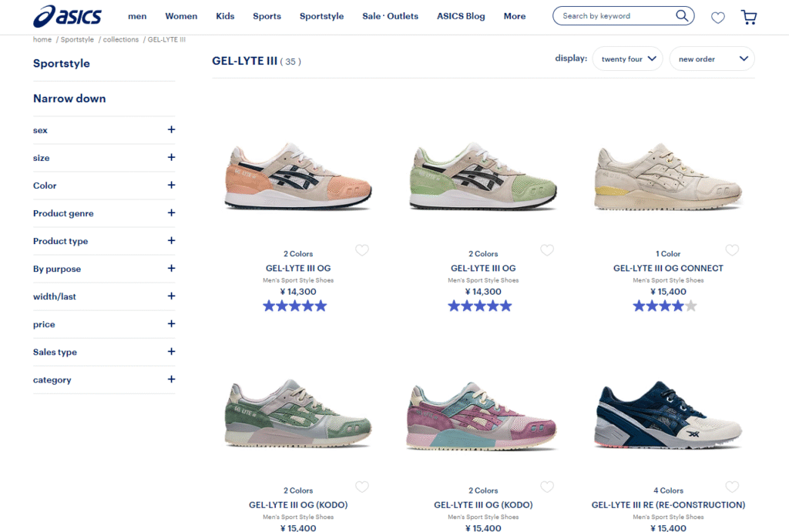Expand the Product genre filter
The image size is (789, 532).
[104, 213]
